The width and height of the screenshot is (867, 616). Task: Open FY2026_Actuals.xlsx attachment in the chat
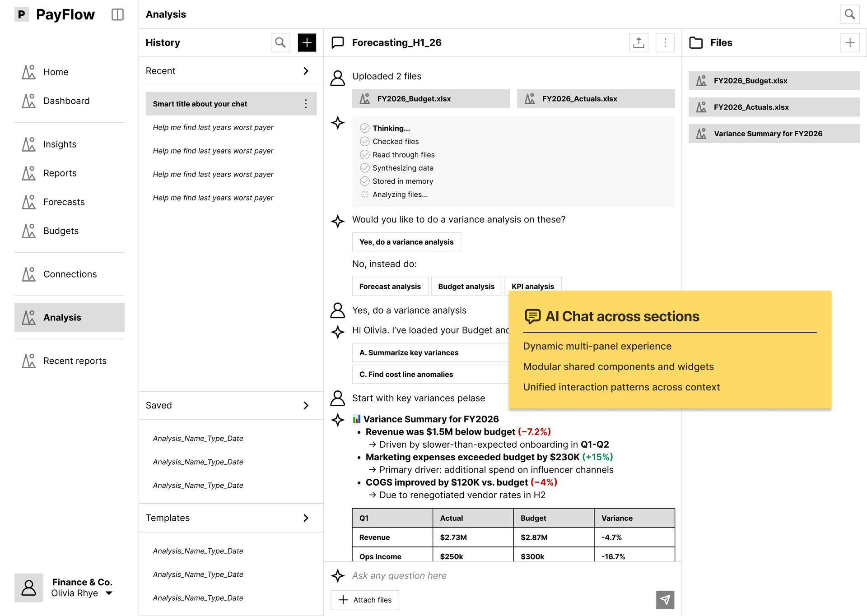click(x=596, y=99)
